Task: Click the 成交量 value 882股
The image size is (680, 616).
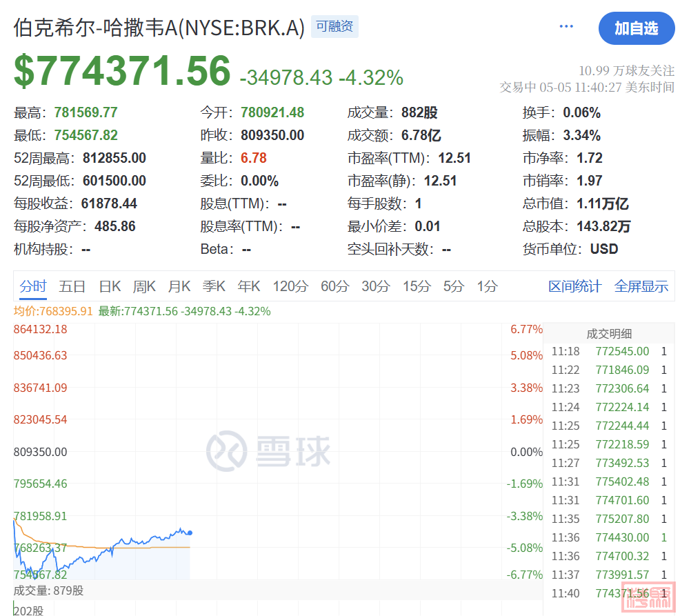Action: point(419,113)
